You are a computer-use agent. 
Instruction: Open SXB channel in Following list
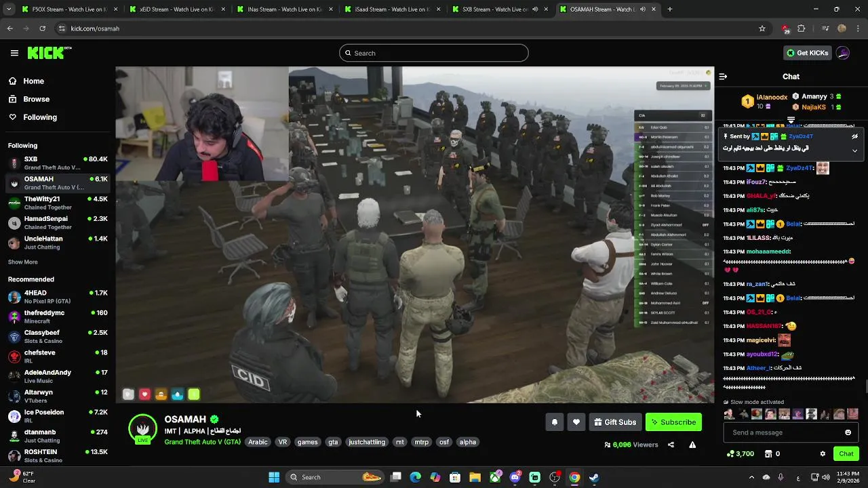[58, 163]
